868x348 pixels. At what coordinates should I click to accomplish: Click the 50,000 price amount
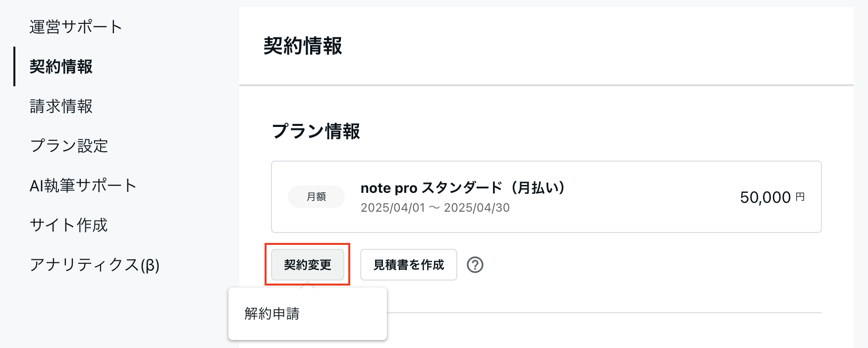[765, 197]
